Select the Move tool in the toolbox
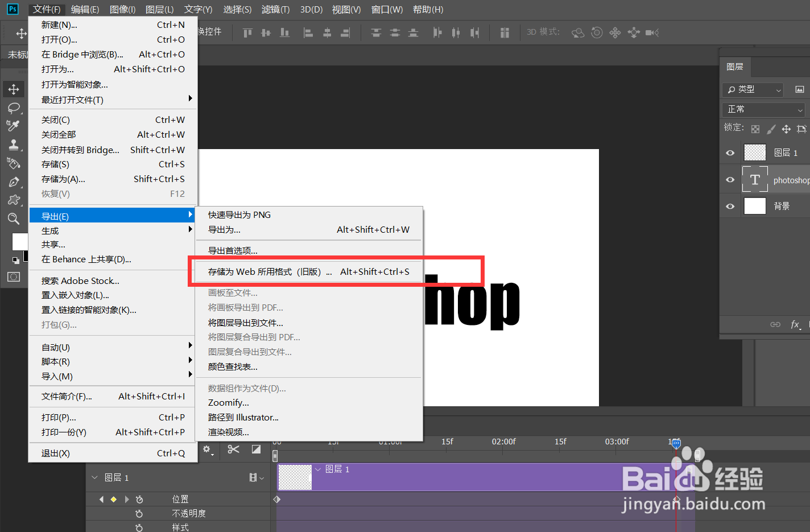The width and height of the screenshot is (810, 532). 14,89
